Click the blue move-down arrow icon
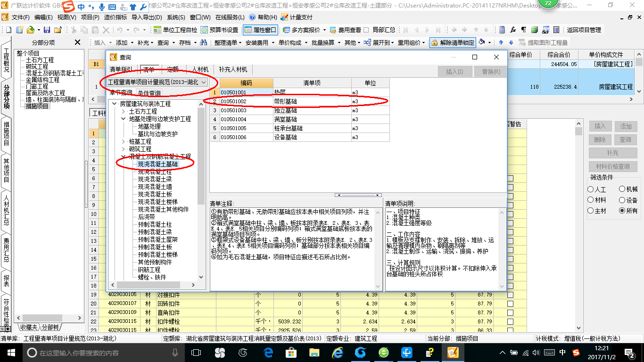This screenshot has height=362, width=644. coord(511,42)
